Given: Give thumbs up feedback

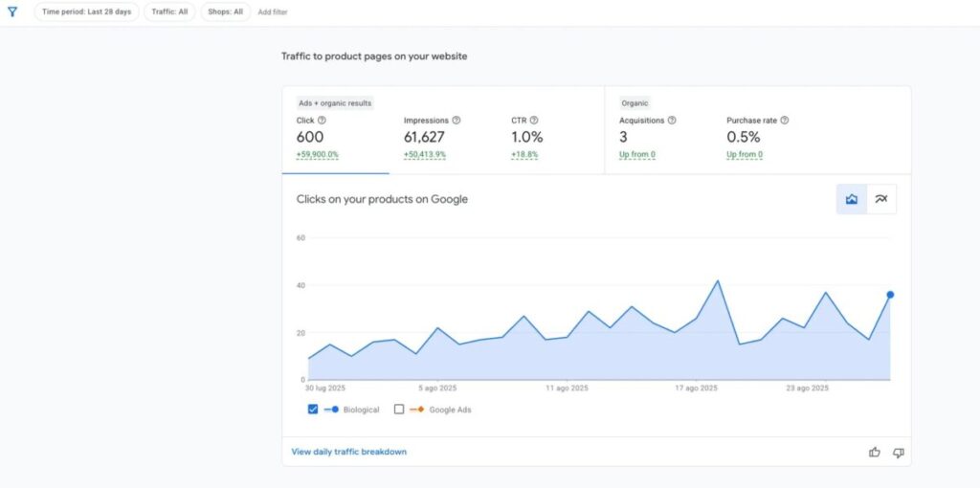Looking at the screenshot, I should [x=875, y=452].
